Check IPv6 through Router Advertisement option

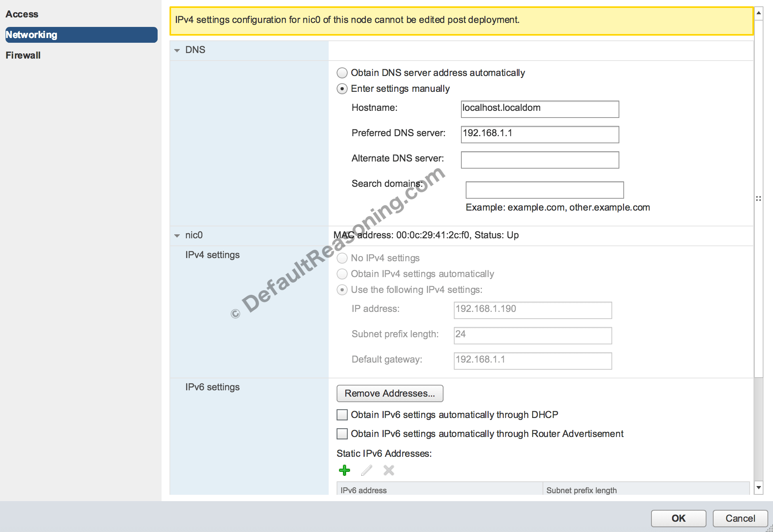[342, 434]
